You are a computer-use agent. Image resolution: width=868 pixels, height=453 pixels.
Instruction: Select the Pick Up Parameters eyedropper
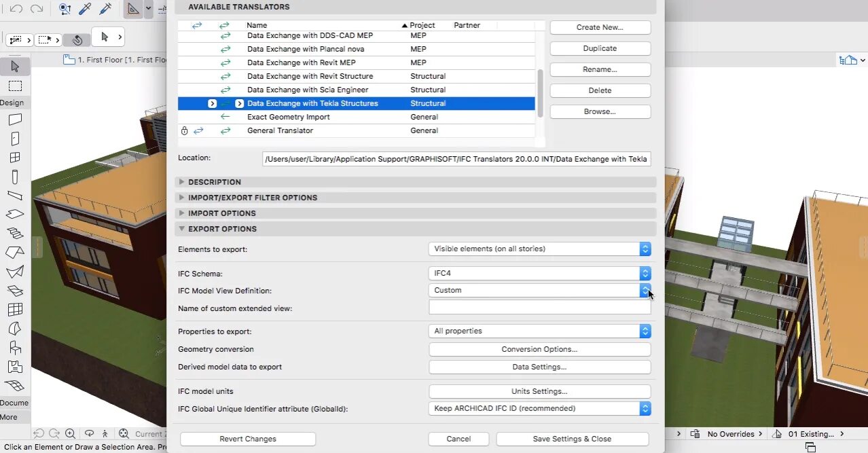(85, 9)
